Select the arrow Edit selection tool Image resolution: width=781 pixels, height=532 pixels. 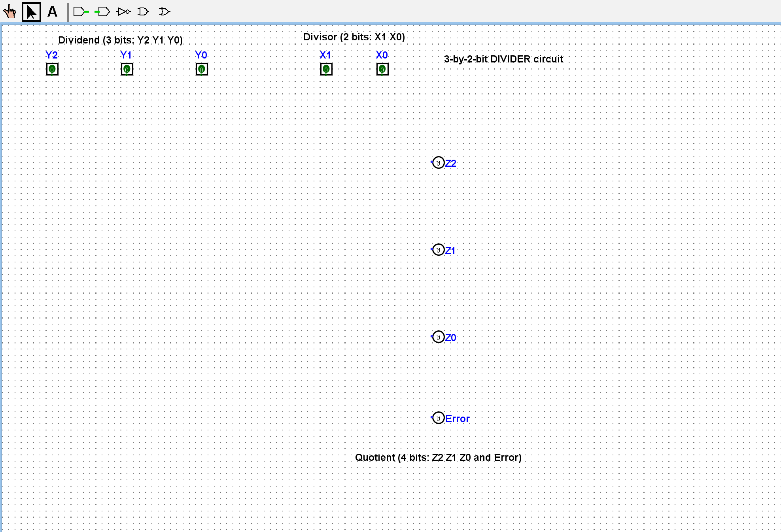[31, 12]
